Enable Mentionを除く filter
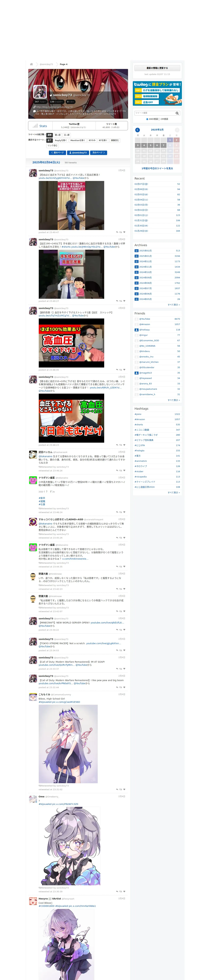 78,140
